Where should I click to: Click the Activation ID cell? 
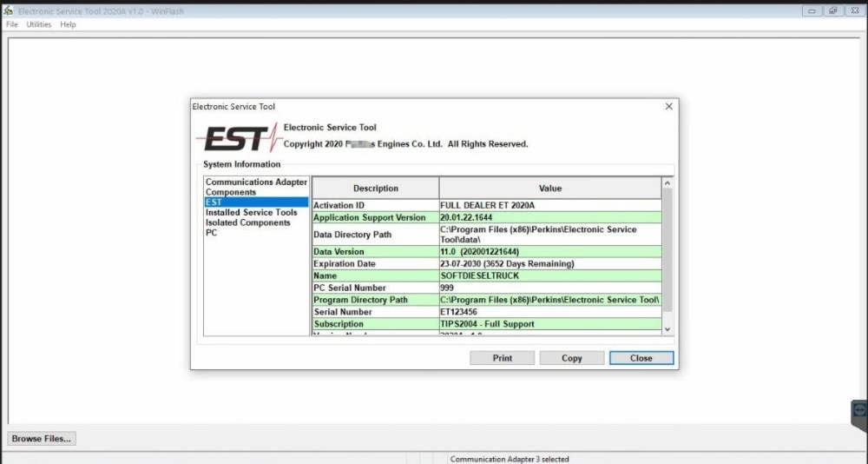[x=376, y=206]
